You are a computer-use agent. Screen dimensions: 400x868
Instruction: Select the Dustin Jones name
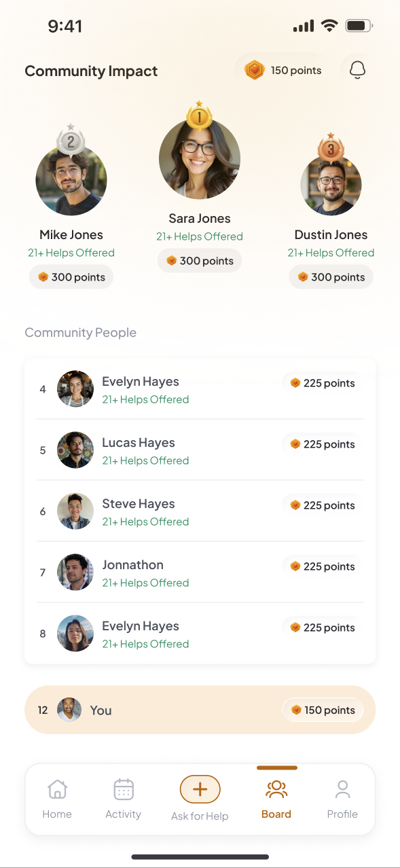pos(331,235)
